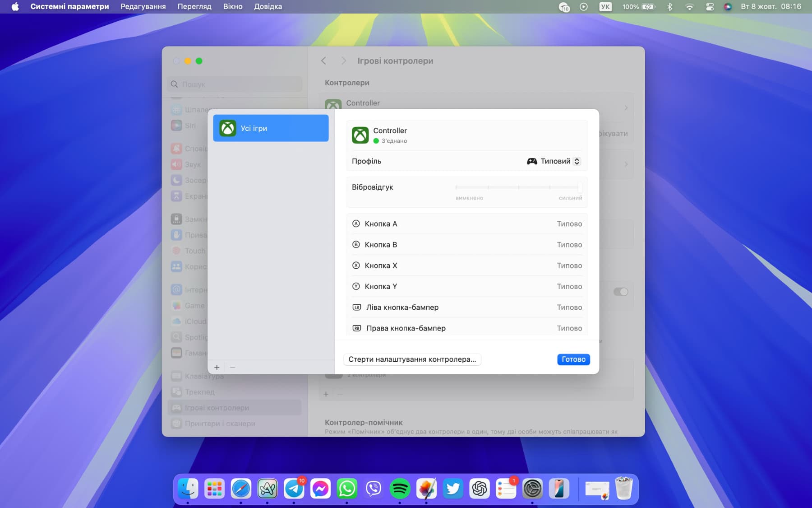Viewport: 812px width, 508px height.
Task: Click the A button glyph icon
Action: pos(356,224)
